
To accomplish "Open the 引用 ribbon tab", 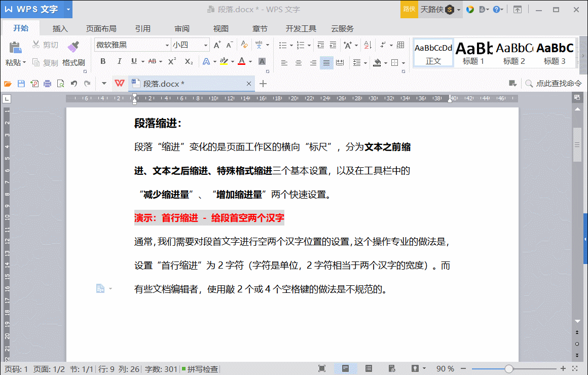I will click(x=142, y=28).
